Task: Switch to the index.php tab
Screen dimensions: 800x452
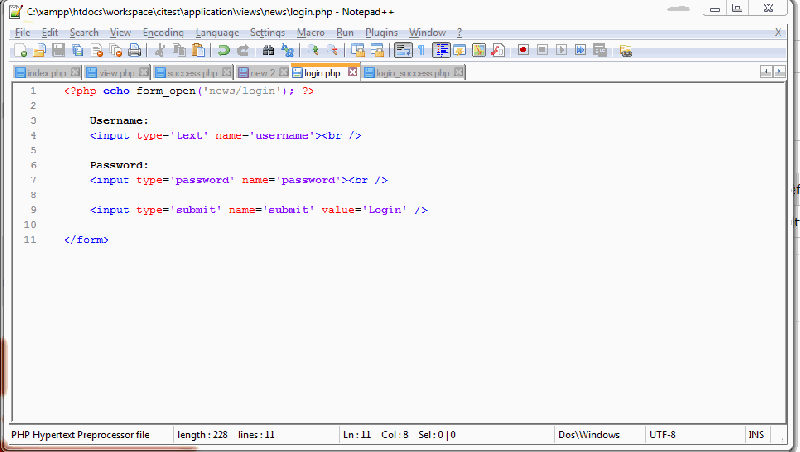Action: click(46, 73)
